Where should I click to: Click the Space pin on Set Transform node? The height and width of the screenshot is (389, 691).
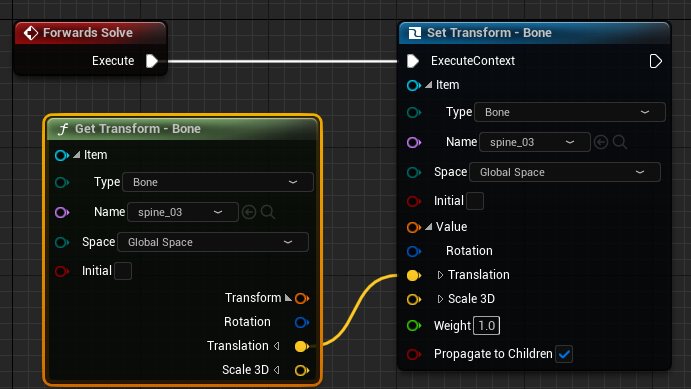point(413,172)
